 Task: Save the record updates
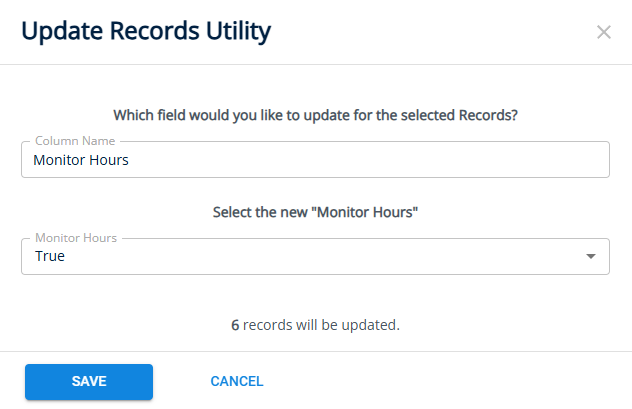pyautogui.click(x=89, y=381)
